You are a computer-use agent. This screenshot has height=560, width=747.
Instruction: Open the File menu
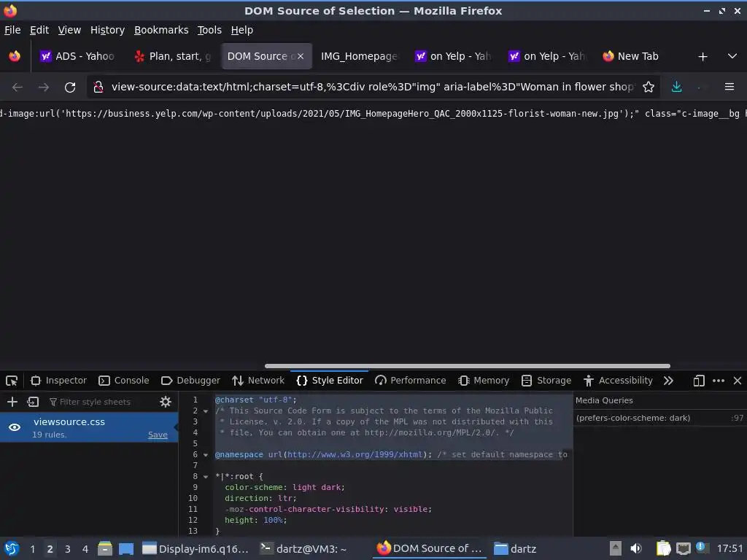pos(12,30)
